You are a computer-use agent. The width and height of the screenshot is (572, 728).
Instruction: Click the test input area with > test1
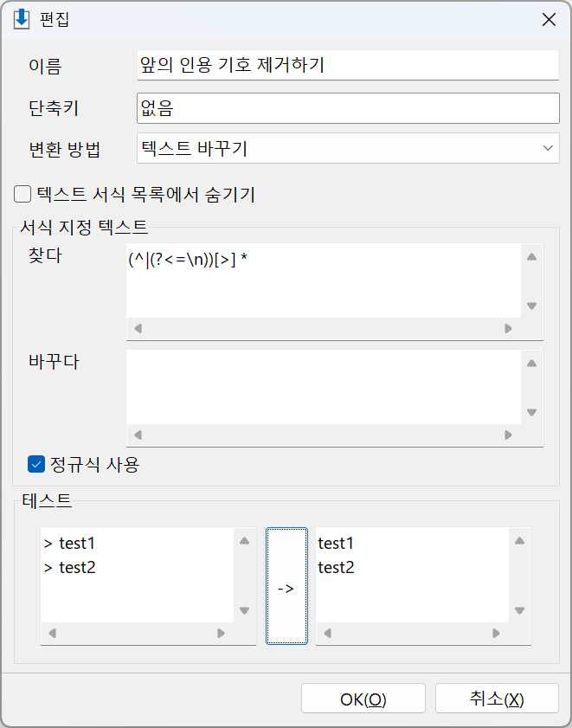(x=137, y=575)
